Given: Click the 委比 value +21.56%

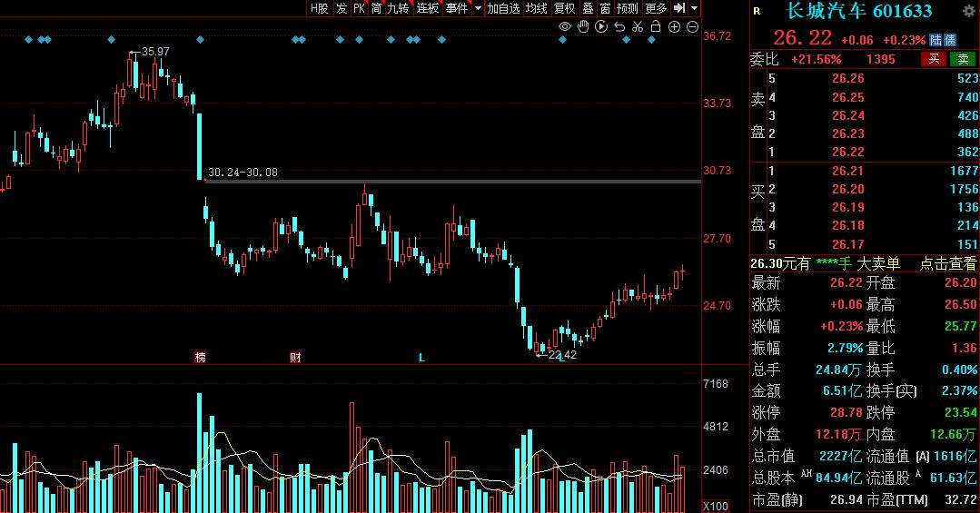Looking at the screenshot, I should tap(817, 59).
